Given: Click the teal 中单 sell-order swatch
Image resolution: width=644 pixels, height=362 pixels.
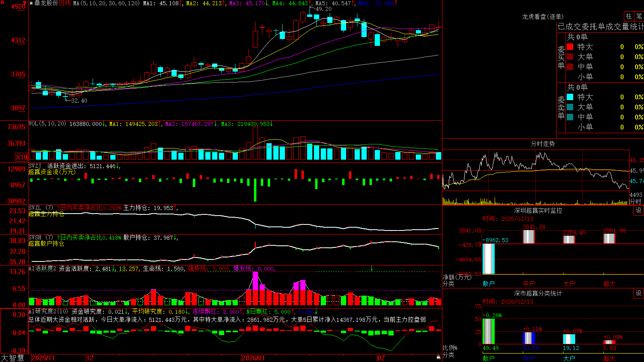Looking at the screenshot, I should [570, 117].
